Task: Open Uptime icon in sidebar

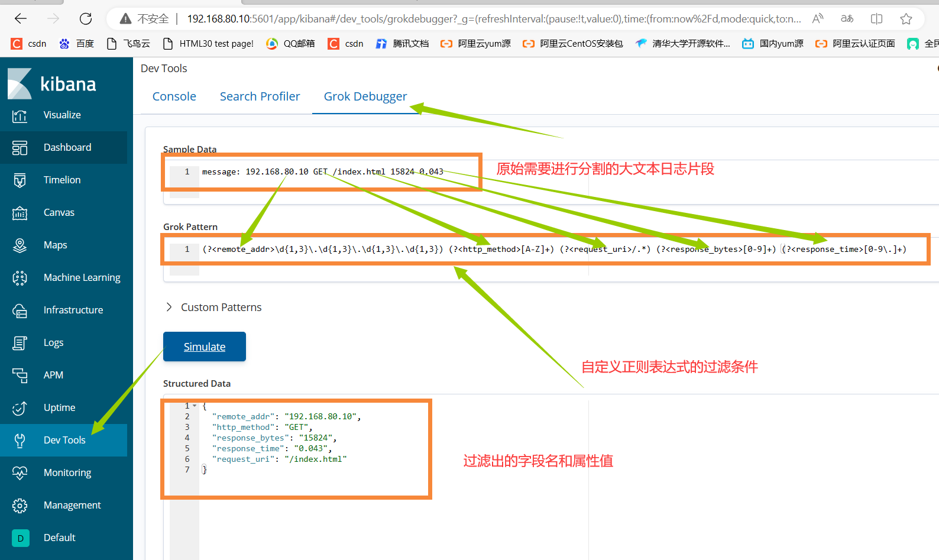Action: click(20, 408)
